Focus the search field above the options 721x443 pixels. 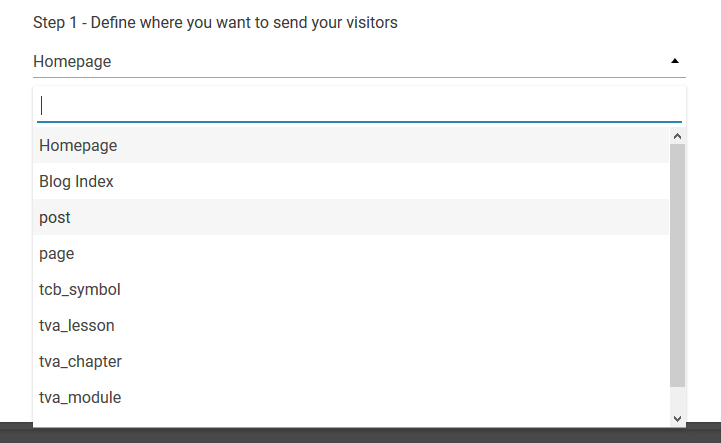tap(359, 106)
